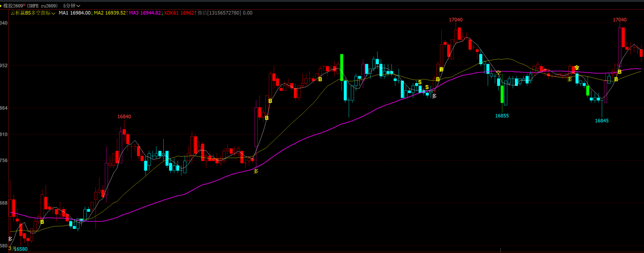Click the tallest bright green candlestick
The image size is (644, 253).
tap(342, 67)
